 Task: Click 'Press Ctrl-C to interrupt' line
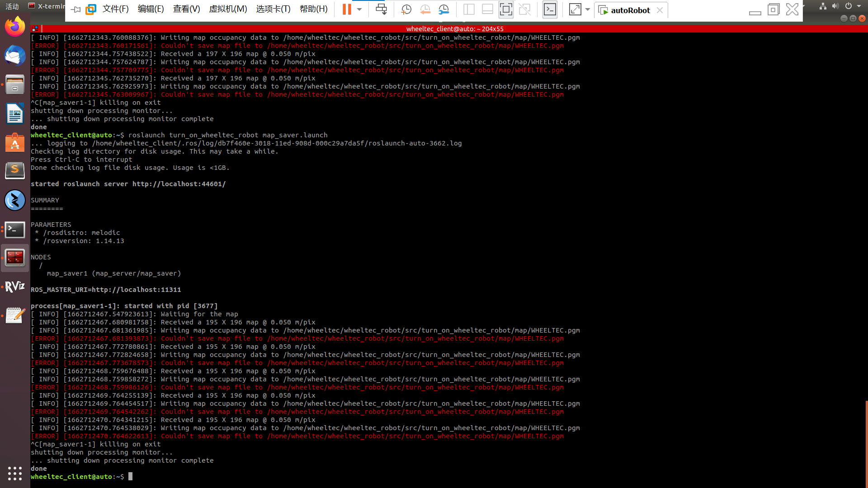[81, 160]
